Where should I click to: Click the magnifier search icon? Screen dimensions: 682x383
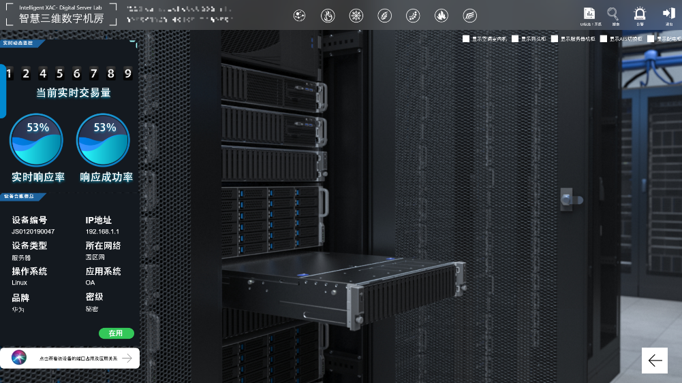pyautogui.click(x=613, y=14)
